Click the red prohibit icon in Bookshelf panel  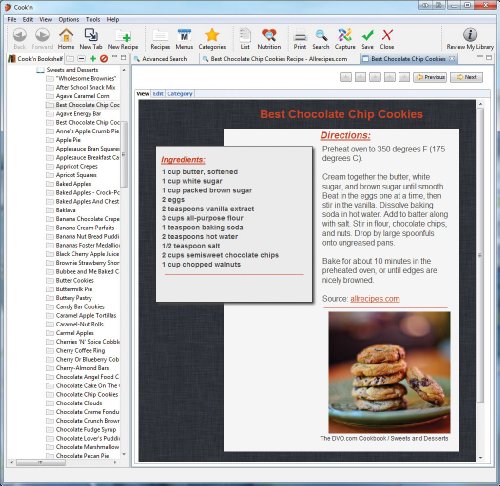pyautogui.click(x=104, y=59)
